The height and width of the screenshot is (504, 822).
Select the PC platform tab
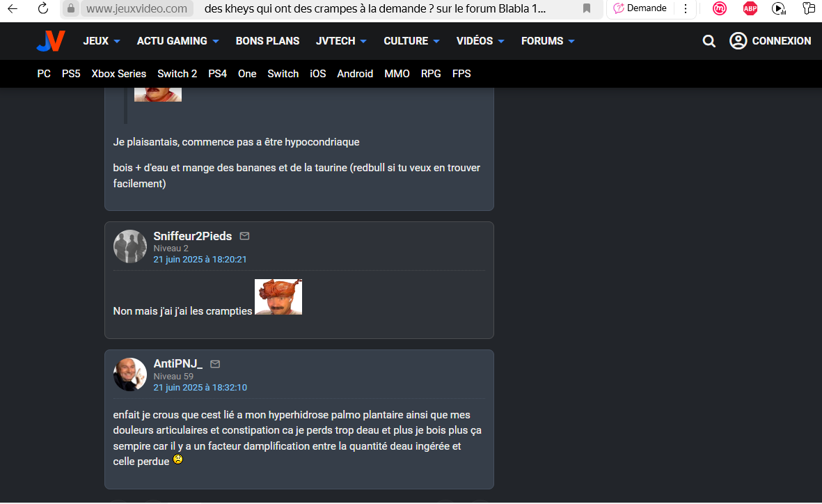point(44,74)
